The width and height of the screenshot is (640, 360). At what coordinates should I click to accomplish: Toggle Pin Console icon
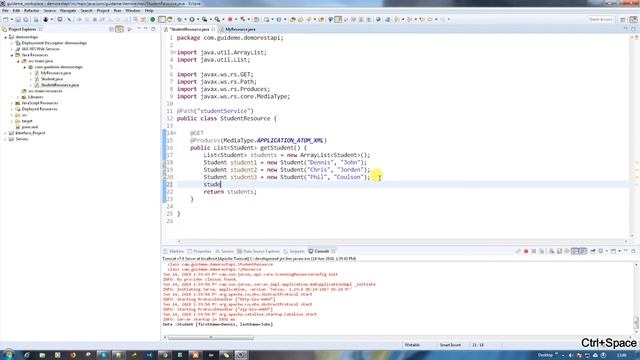pyautogui.click(x=593, y=251)
